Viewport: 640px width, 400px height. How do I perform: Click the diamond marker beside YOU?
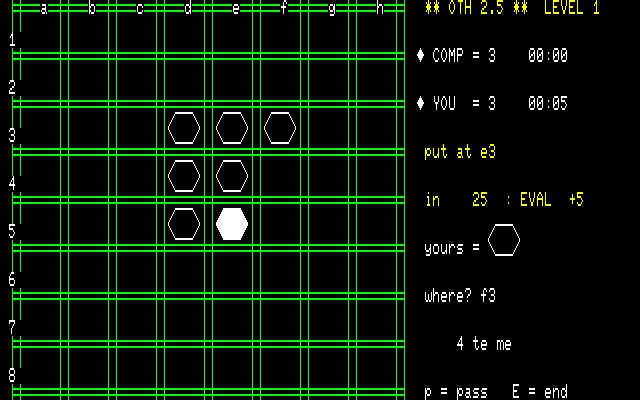tap(420, 103)
